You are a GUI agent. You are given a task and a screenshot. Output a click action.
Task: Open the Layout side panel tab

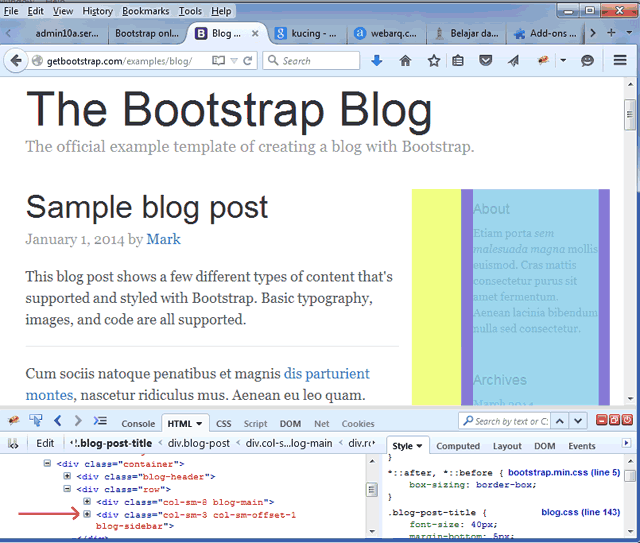pos(507,446)
